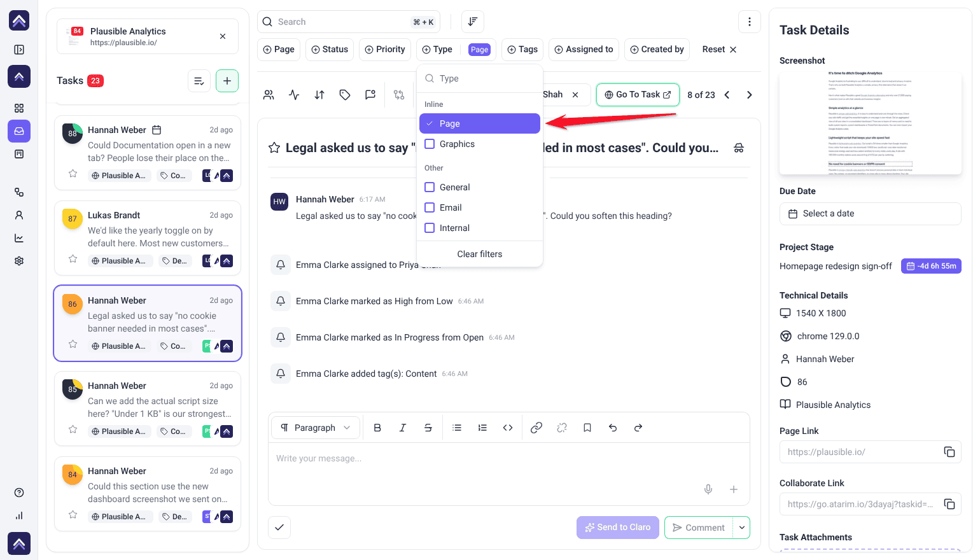980x560 pixels.
Task: Toggle strikethrough formatting in editor
Action: [428, 428]
